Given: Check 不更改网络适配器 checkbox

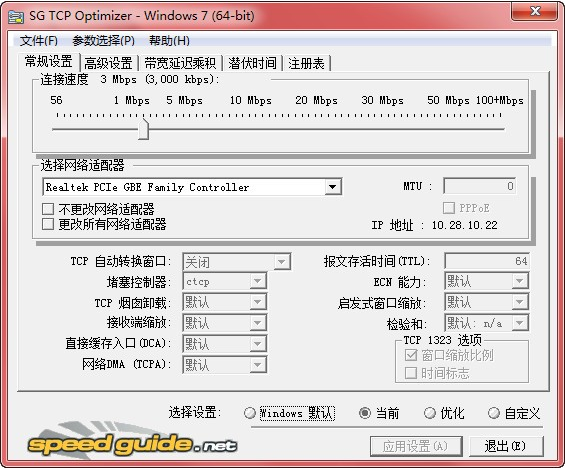Looking at the screenshot, I should click(x=48, y=209).
